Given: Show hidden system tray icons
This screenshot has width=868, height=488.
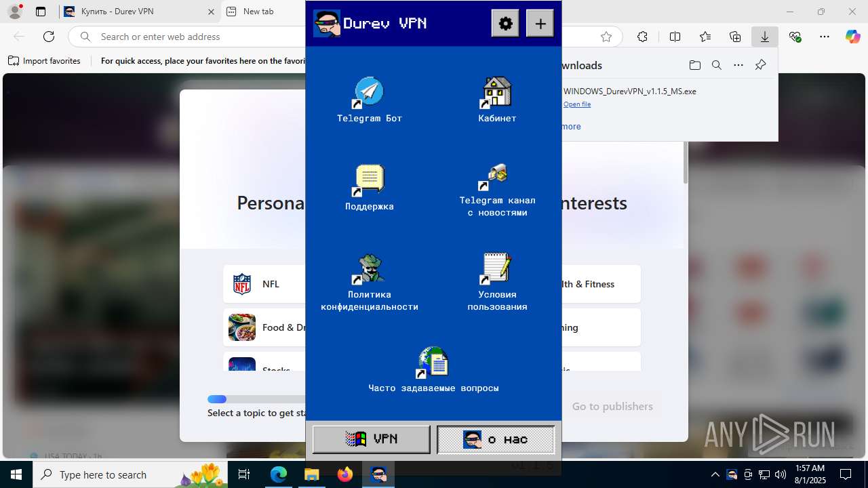Looking at the screenshot, I should (715, 474).
